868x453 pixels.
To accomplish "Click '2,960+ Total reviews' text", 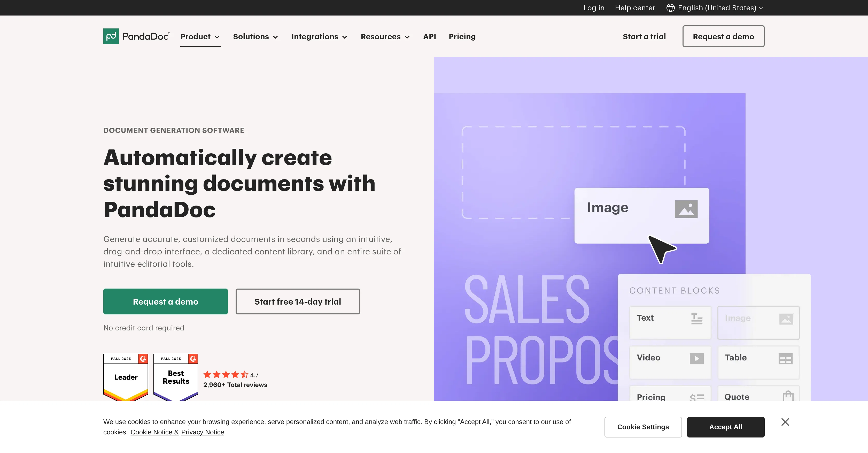I will pyautogui.click(x=235, y=384).
